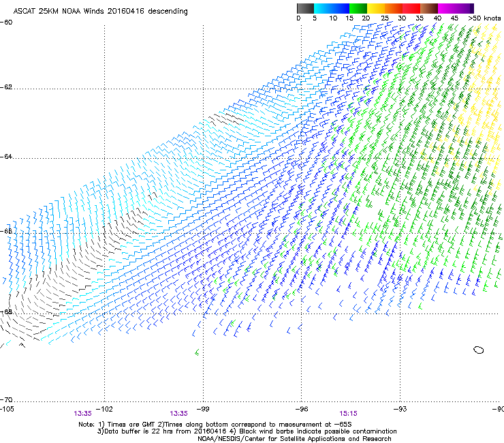
Task: Click the small black island outline
Action: click(479, 350)
